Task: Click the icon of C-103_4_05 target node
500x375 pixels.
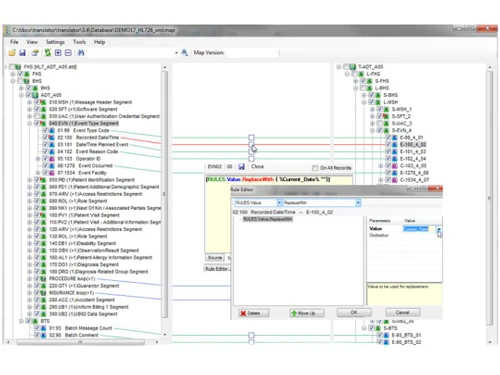Action: pos(394,166)
